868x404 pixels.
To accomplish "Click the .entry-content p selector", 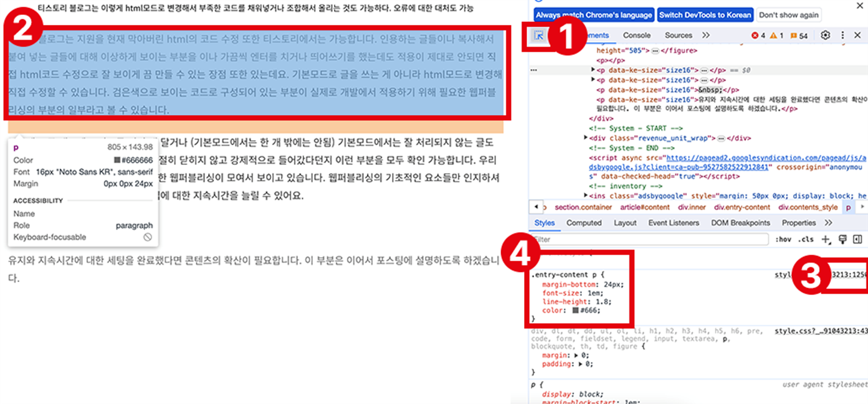I will coord(563,274).
